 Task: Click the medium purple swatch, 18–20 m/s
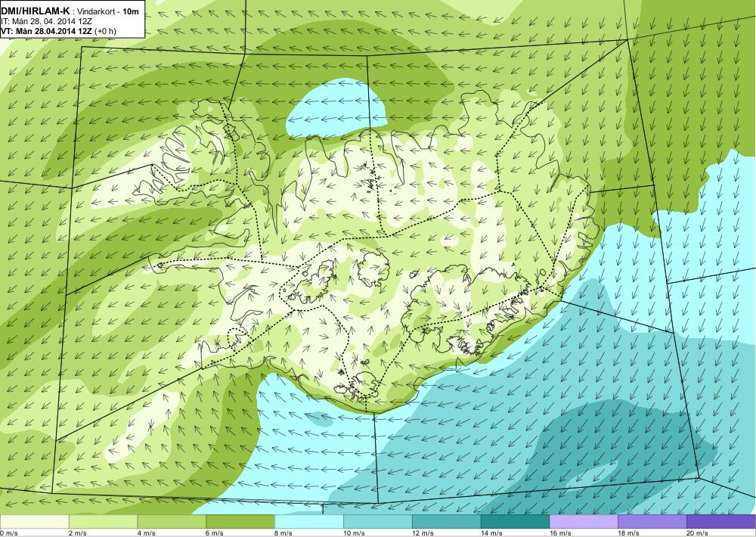tap(653, 522)
